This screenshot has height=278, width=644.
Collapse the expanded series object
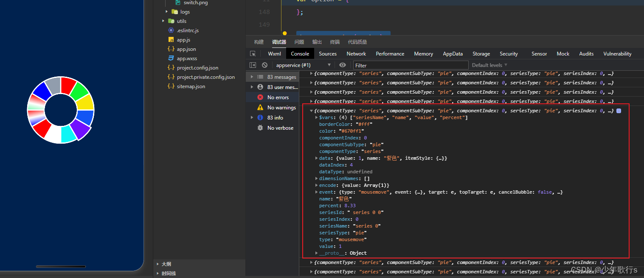click(312, 111)
